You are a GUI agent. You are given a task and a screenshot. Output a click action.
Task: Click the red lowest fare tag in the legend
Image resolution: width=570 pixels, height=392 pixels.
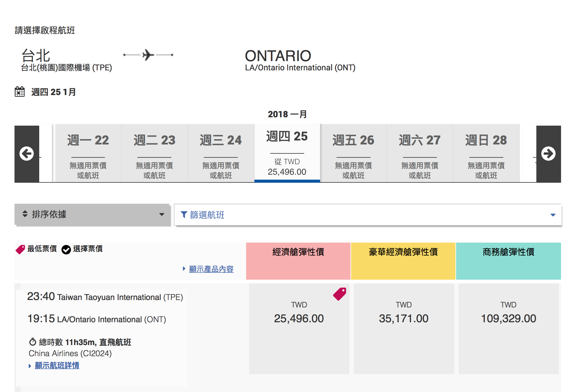pos(20,249)
